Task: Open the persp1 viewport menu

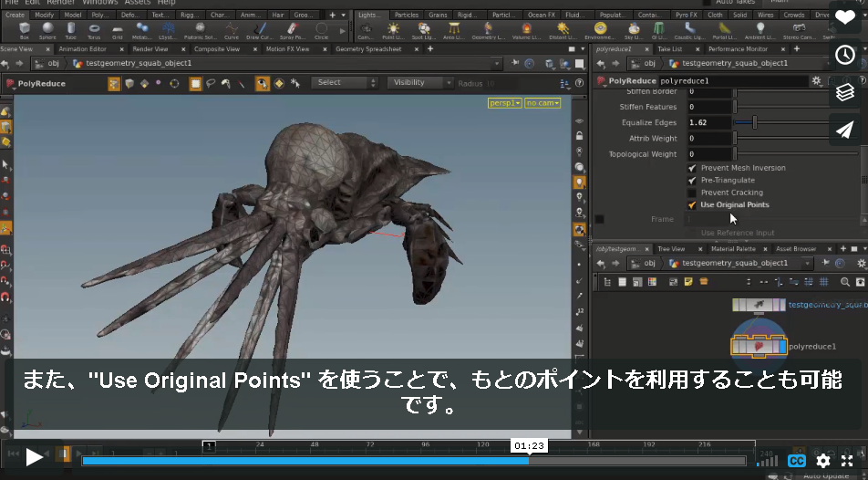Action: click(504, 103)
